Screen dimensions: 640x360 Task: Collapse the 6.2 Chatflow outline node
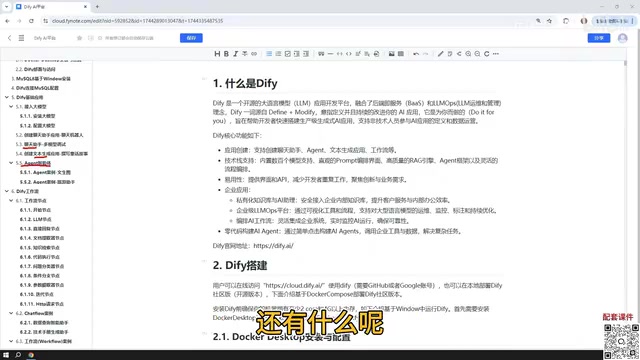pyautogui.click(x=11, y=313)
